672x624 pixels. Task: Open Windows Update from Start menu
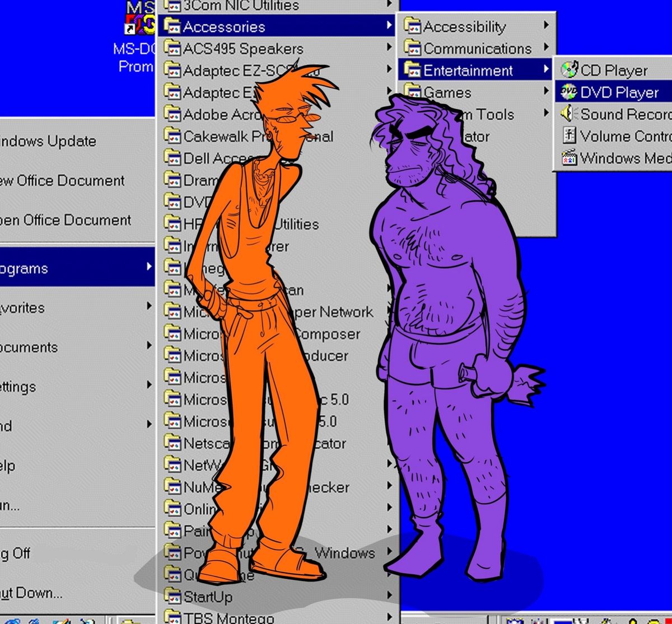point(77,141)
